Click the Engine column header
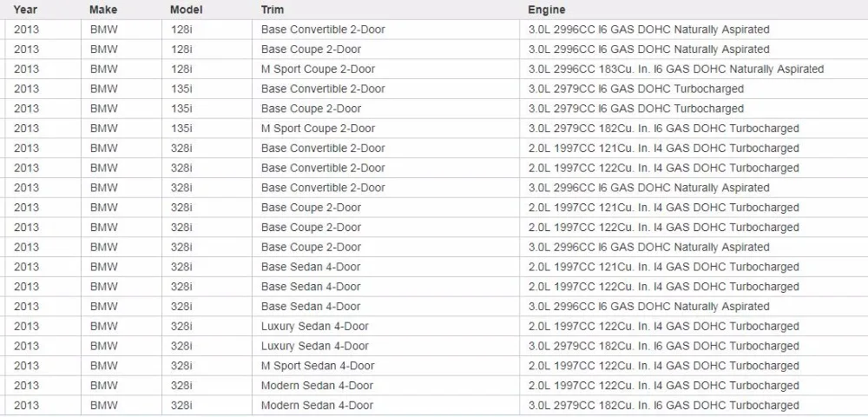The image size is (868, 417). tap(546, 10)
